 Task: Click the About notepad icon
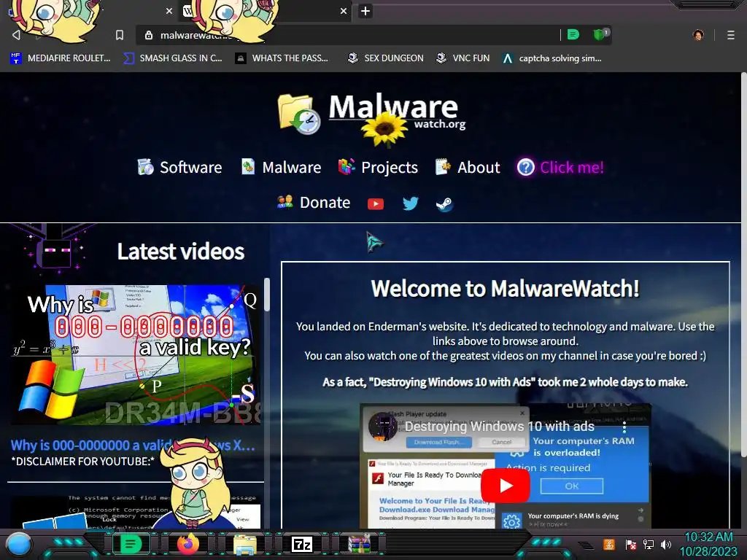pos(443,167)
